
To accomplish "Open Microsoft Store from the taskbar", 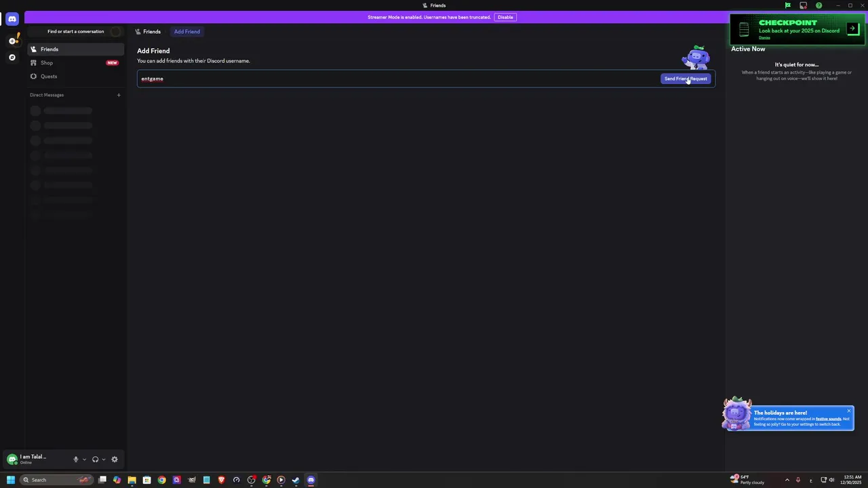I will 147,480.
